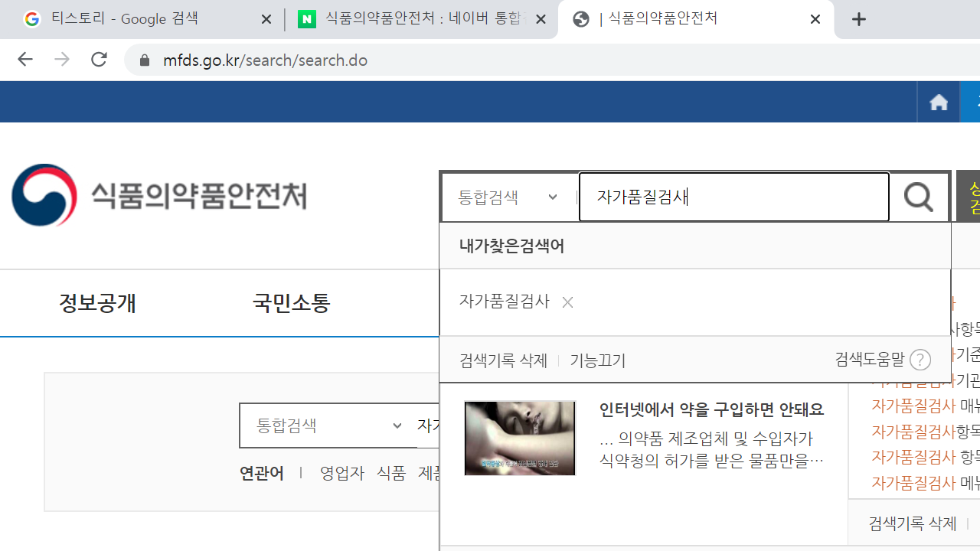Open a new browser tab with plus

[x=859, y=19]
